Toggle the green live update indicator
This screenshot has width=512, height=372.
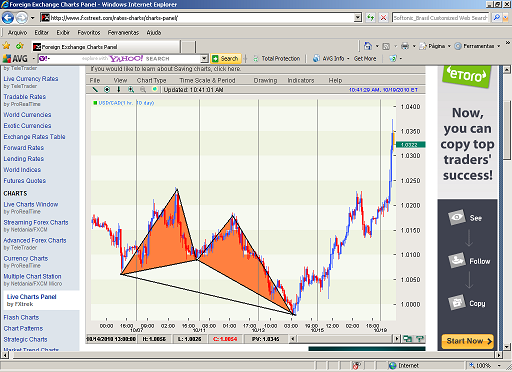coord(154,89)
